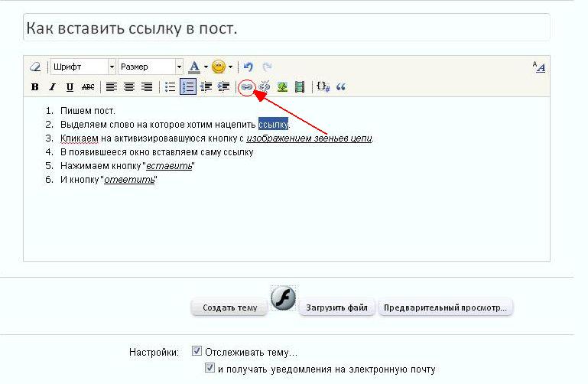Viewport: 588px width, 384px height.
Task: Insert a quote with the quotation icon
Action: [341, 87]
